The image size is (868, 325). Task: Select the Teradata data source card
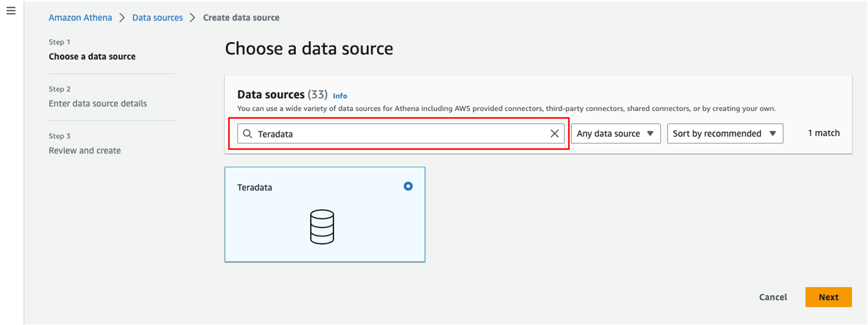pyautogui.click(x=325, y=215)
